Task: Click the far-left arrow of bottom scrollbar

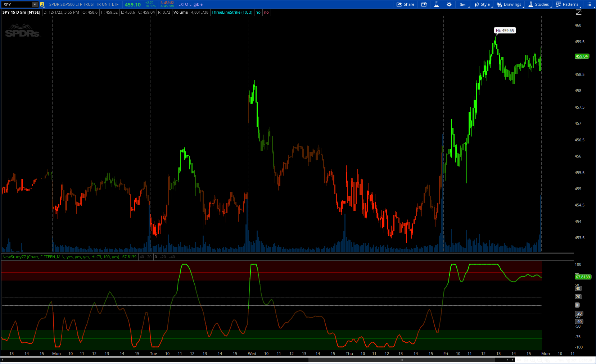Action: click(3, 360)
